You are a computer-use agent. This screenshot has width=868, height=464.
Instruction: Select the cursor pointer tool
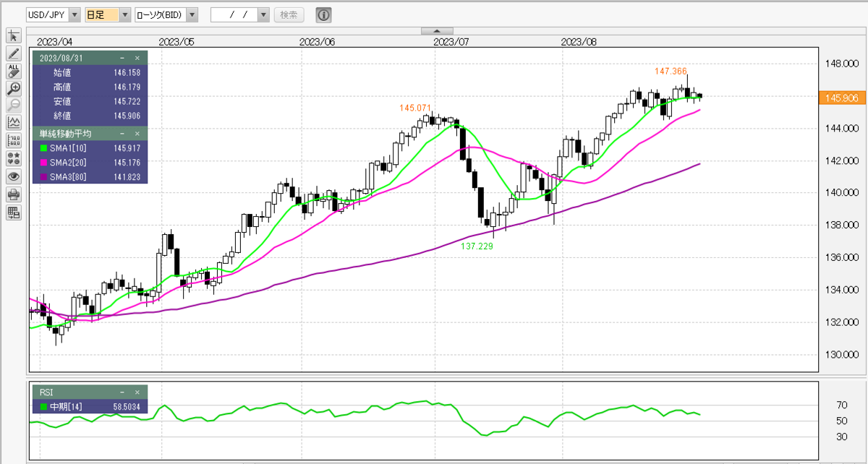click(14, 36)
